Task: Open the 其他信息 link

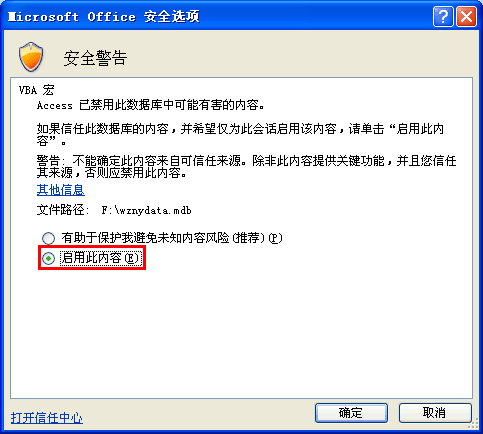Action: point(61,190)
